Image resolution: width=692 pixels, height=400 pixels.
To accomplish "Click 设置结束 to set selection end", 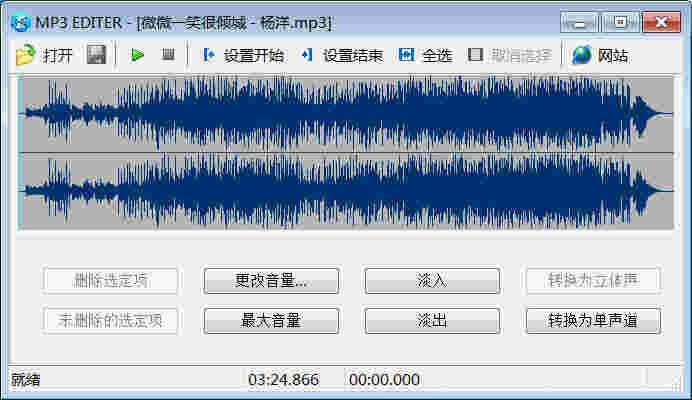I will point(342,56).
